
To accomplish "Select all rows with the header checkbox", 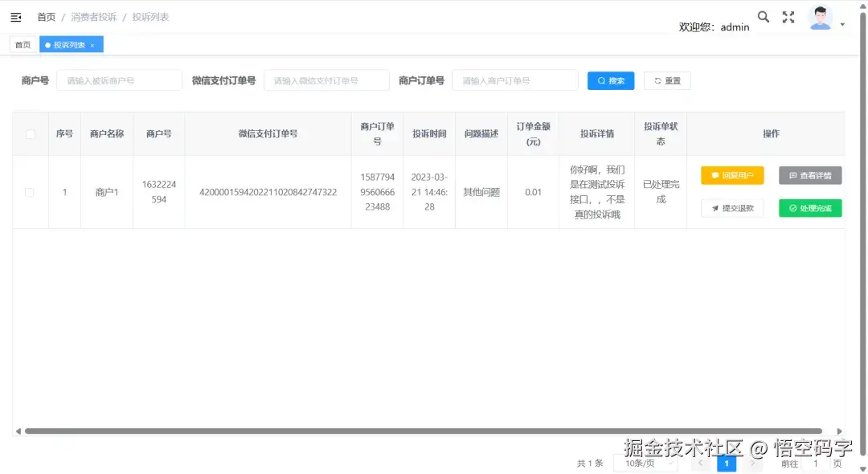I will click(x=30, y=133).
